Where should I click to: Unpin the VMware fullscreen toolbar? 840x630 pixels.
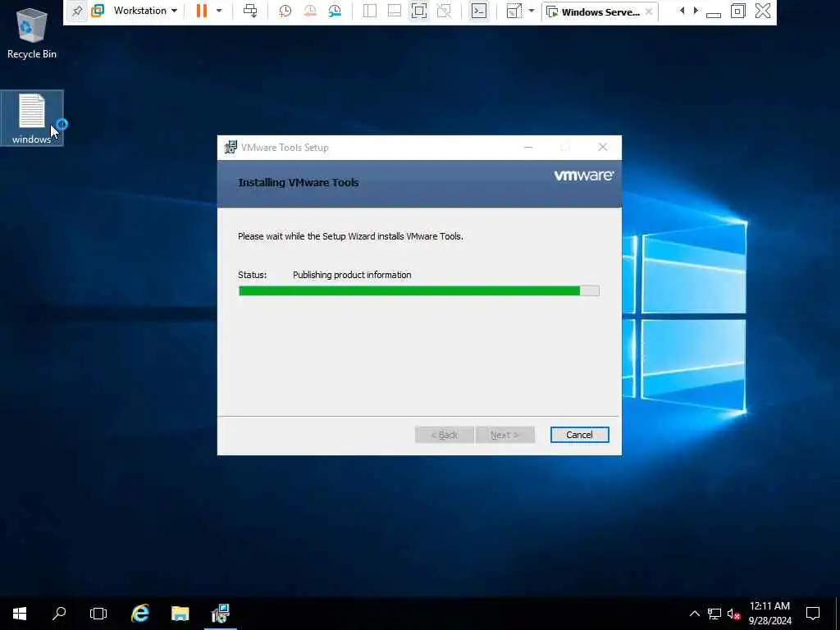[77, 11]
